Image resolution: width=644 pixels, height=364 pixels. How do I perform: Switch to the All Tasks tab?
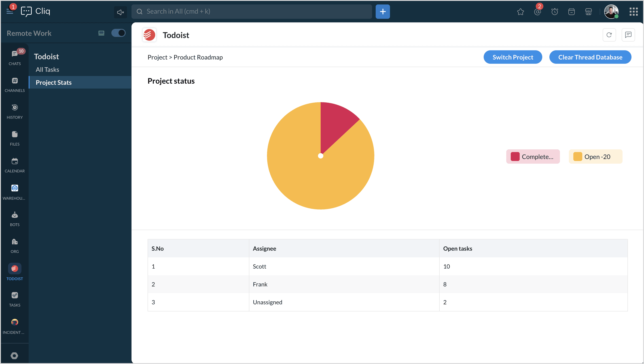(47, 70)
